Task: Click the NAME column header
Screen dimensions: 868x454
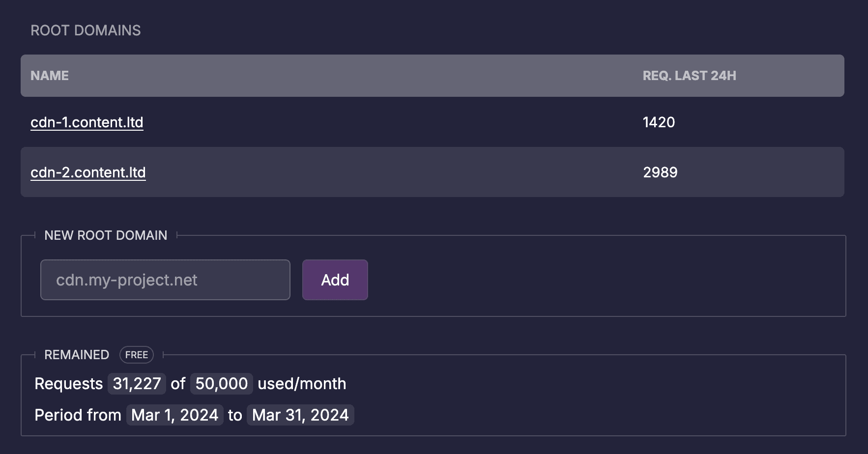Action: (50, 76)
